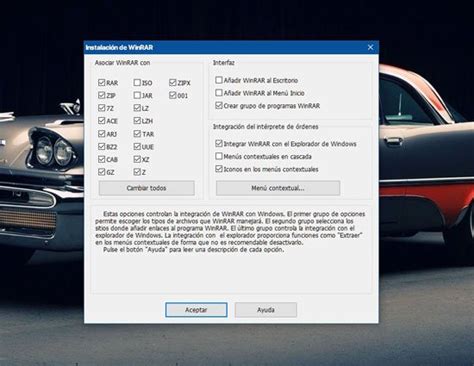Enable Menús contextuales en cascada
Image resolution: width=474 pixels, height=366 pixels.
tap(219, 156)
